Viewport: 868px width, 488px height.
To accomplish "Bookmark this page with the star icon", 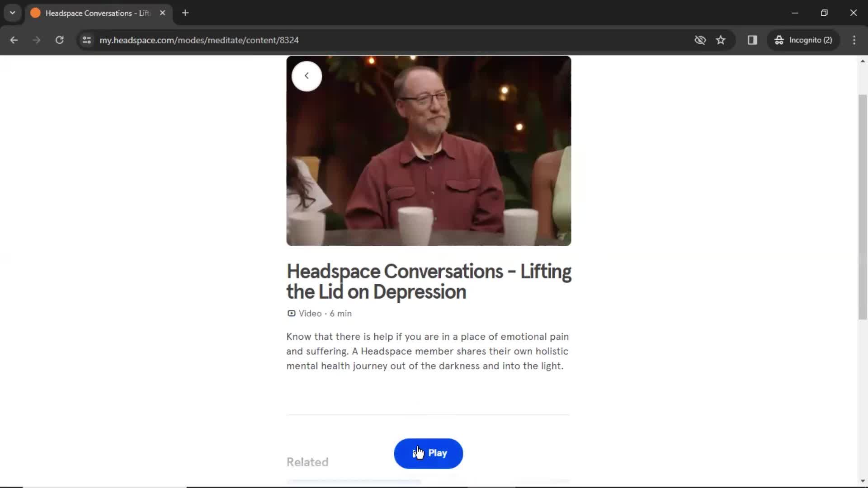I will point(721,40).
